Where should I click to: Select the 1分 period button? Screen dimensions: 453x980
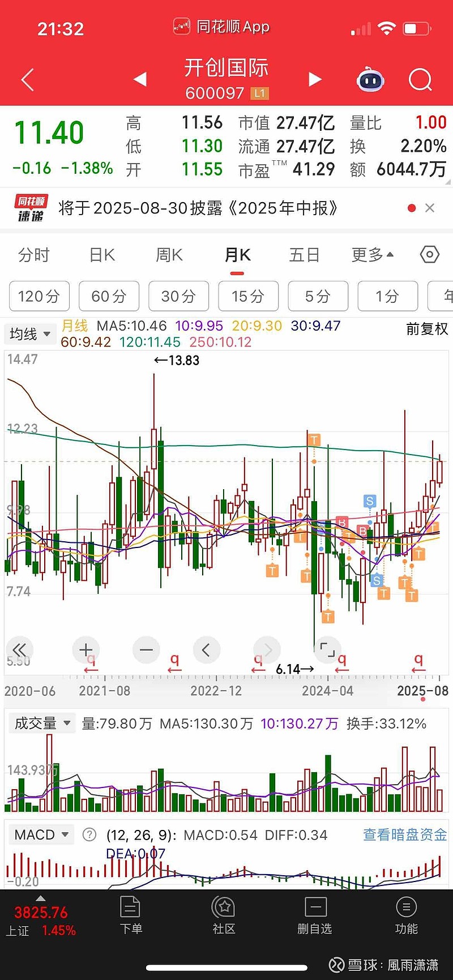coord(387,296)
